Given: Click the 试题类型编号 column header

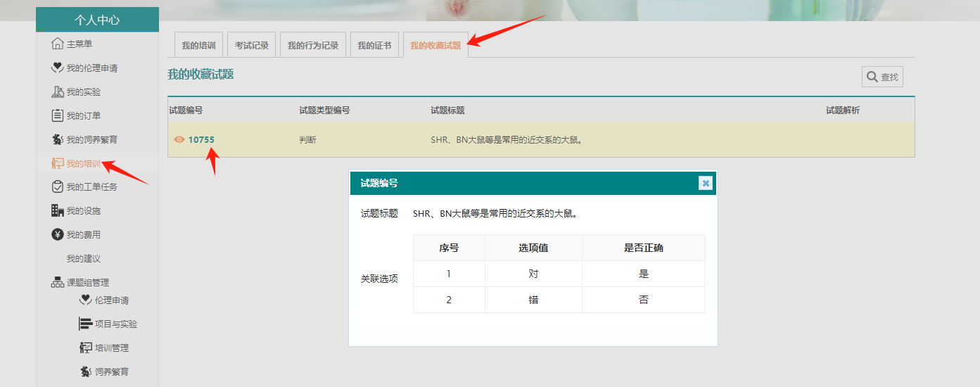Looking at the screenshot, I should tap(324, 110).
